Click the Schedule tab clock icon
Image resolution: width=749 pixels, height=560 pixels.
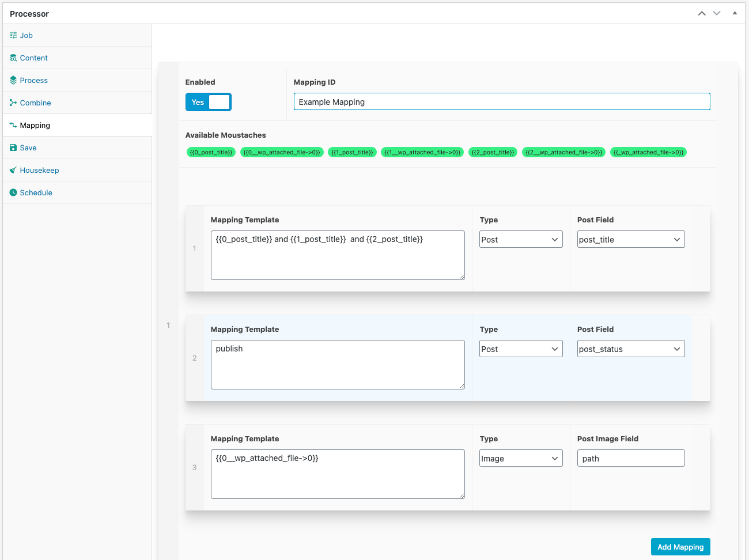click(x=13, y=192)
